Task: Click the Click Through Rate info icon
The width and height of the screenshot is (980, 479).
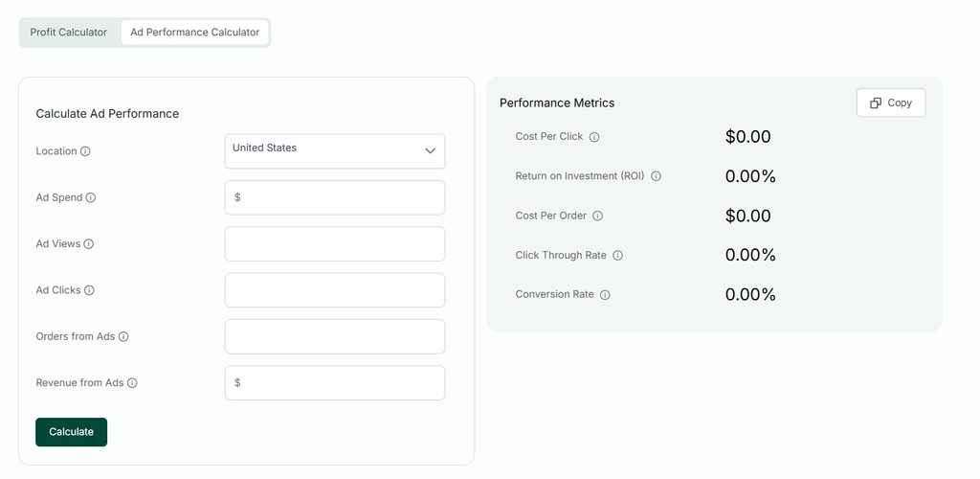Action: coord(617,255)
